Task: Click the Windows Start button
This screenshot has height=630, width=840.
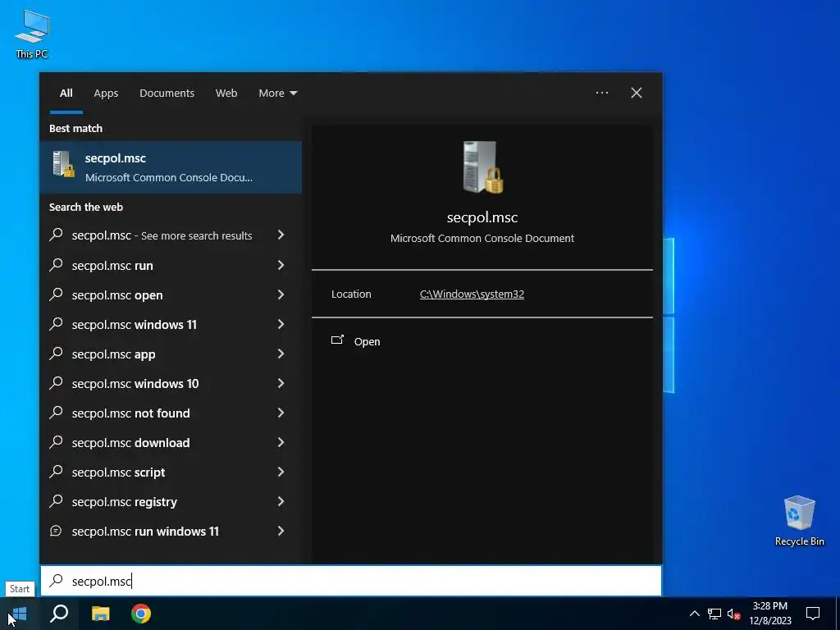Action: point(20,614)
